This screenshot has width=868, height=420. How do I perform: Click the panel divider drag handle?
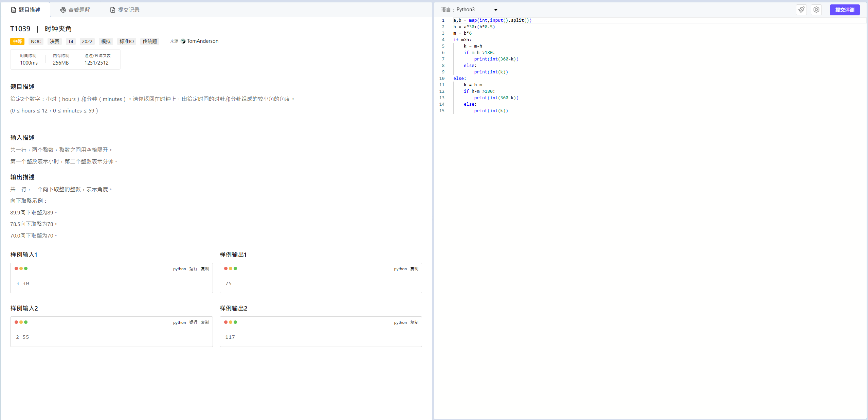tap(433, 219)
